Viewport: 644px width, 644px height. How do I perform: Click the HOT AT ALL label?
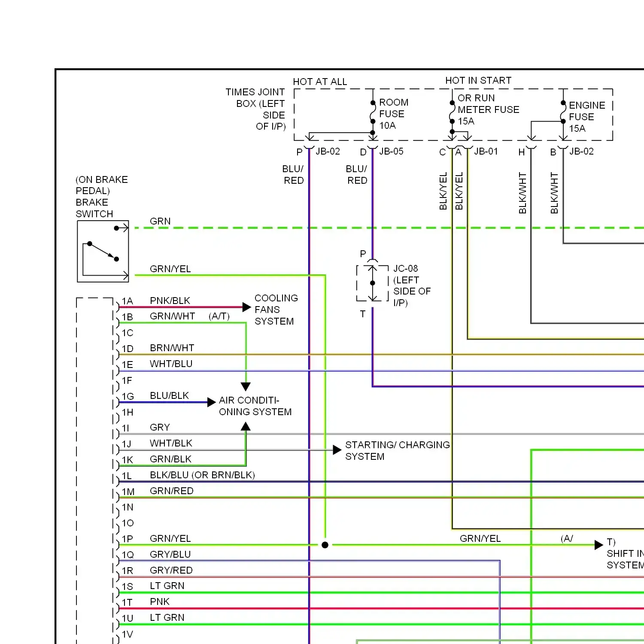tap(320, 82)
